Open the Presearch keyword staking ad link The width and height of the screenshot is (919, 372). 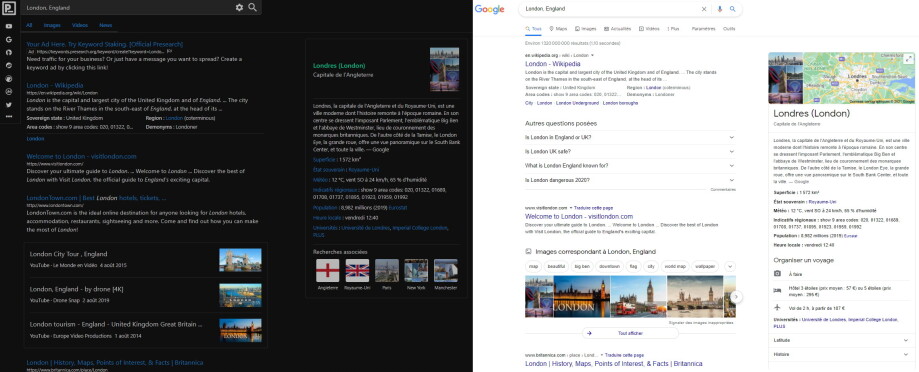[x=104, y=44]
